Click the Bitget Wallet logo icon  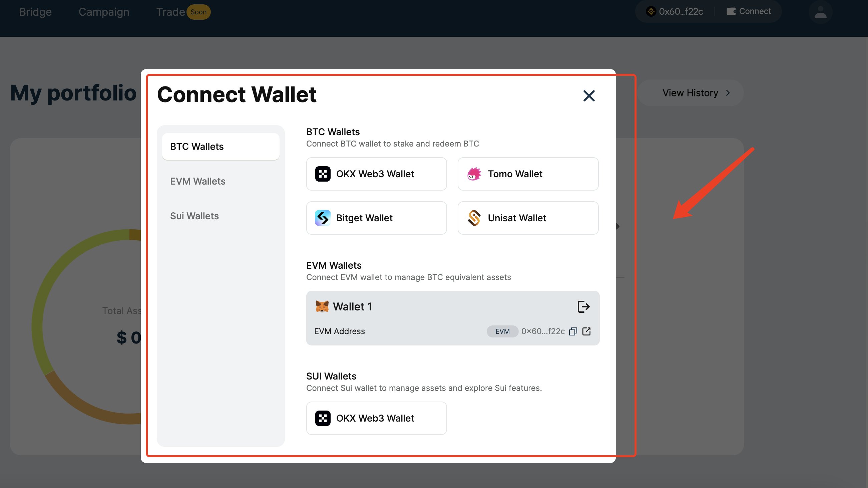point(323,218)
